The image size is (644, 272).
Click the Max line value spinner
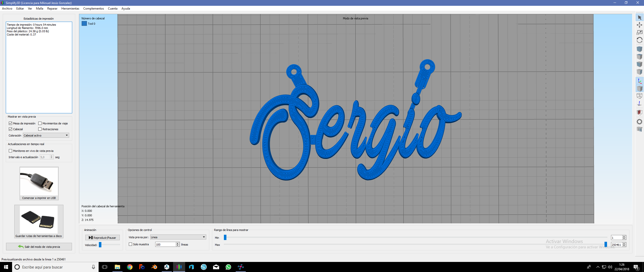[x=624, y=245]
